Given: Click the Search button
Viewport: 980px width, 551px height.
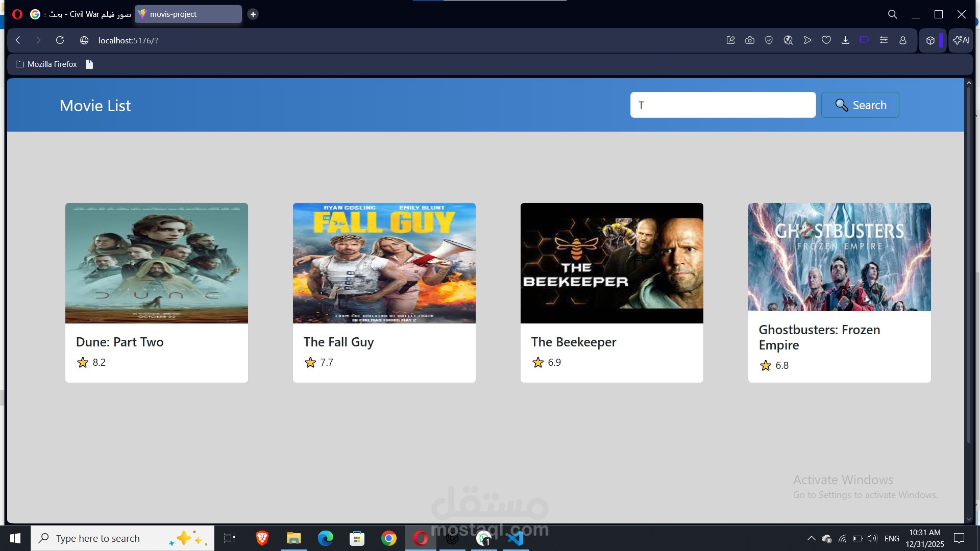Looking at the screenshot, I should 860,105.
